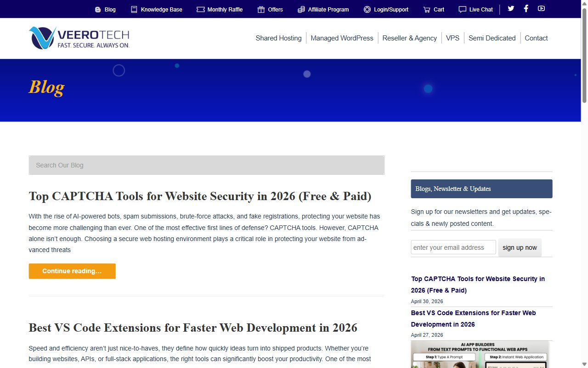Click the Login/Support link text
The height and width of the screenshot is (368, 588).
tap(391, 10)
